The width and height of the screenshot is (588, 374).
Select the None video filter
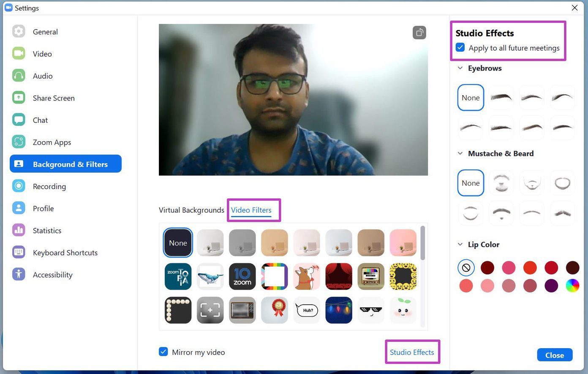click(178, 243)
